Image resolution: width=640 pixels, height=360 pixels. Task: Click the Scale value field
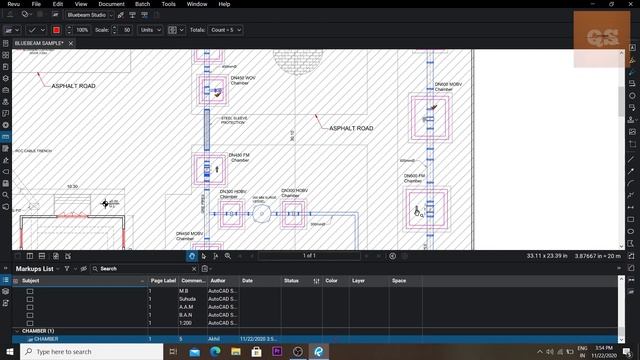point(126,30)
